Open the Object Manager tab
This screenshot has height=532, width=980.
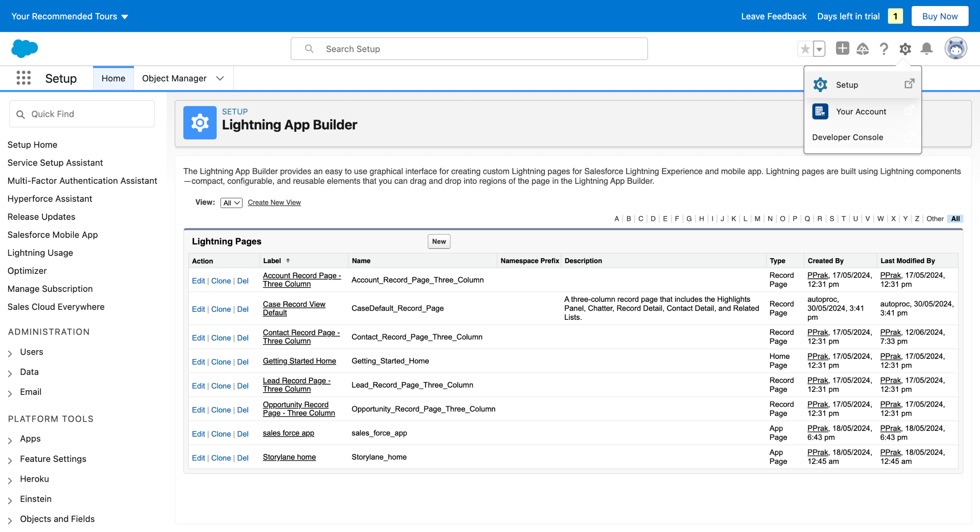click(174, 78)
